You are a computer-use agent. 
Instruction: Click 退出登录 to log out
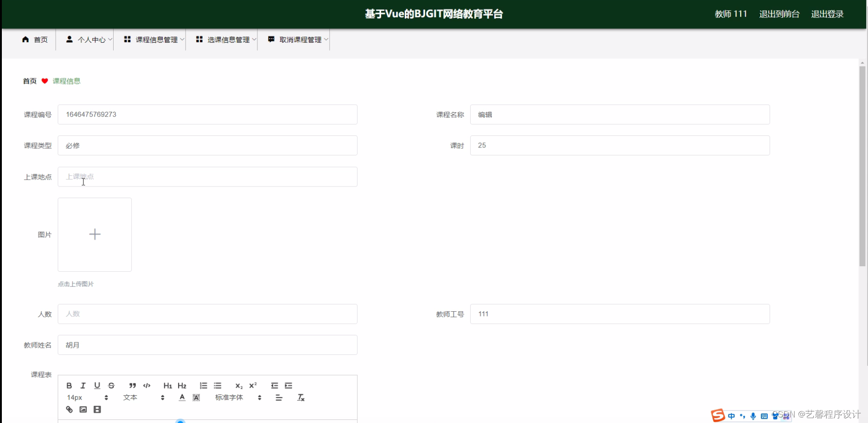(827, 14)
